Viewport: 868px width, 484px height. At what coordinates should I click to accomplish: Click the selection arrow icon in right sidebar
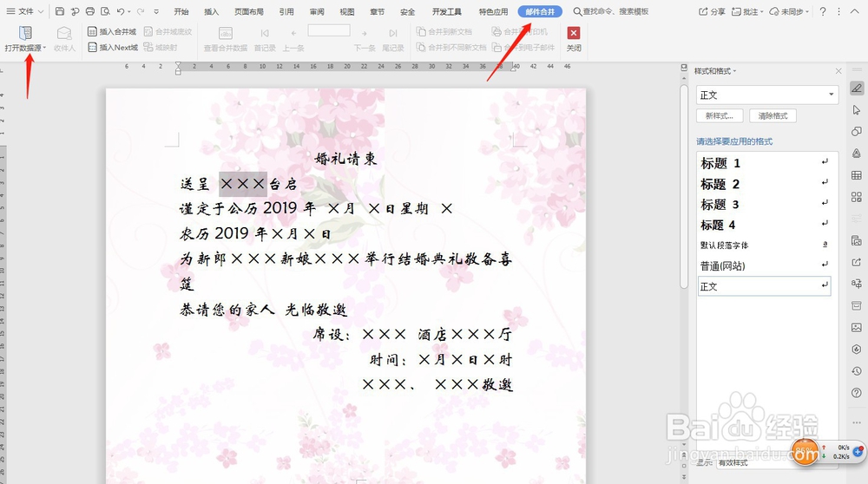click(x=857, y=110)
